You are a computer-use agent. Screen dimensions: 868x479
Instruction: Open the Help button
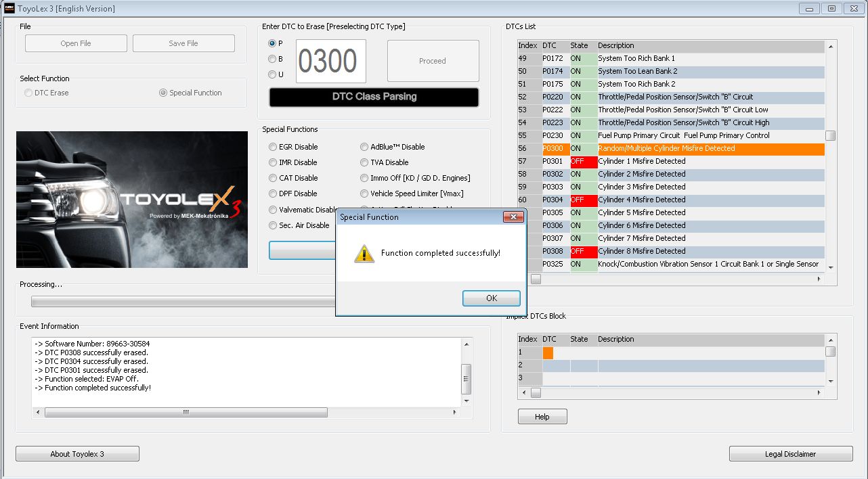pos(542,417)
